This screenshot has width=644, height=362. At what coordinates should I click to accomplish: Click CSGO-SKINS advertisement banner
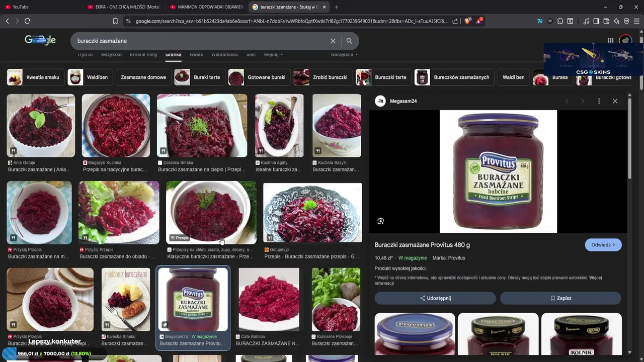pyautogui.click(x=593, y=59)
